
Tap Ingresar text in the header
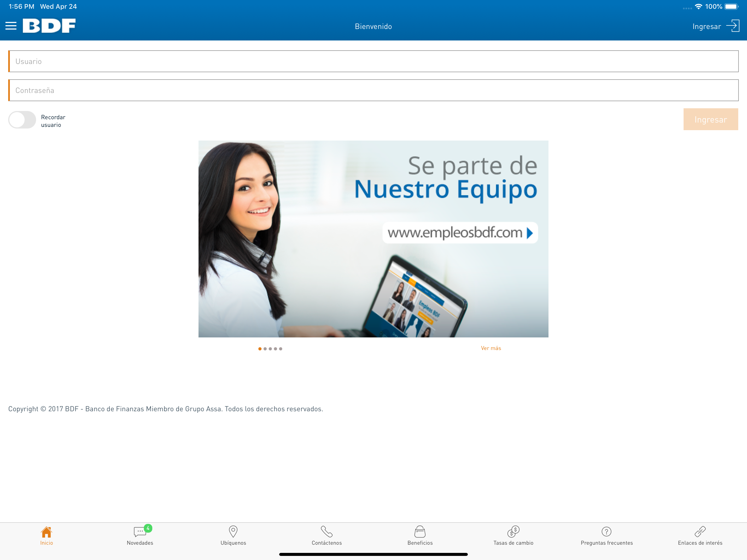click(x=707, y=26)
